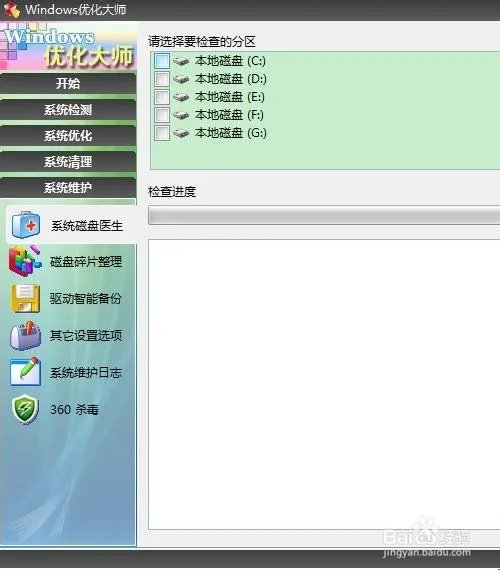Check the 本地磁盘 (E:) checkbox
500x570 pixels.
click(x=162, y=97)
